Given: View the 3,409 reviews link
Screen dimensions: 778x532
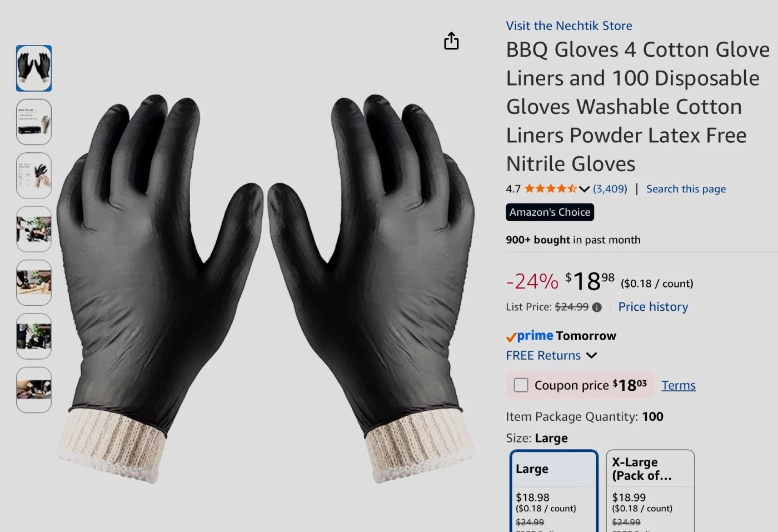Looking at the screenshot, I should coord(610,189).
